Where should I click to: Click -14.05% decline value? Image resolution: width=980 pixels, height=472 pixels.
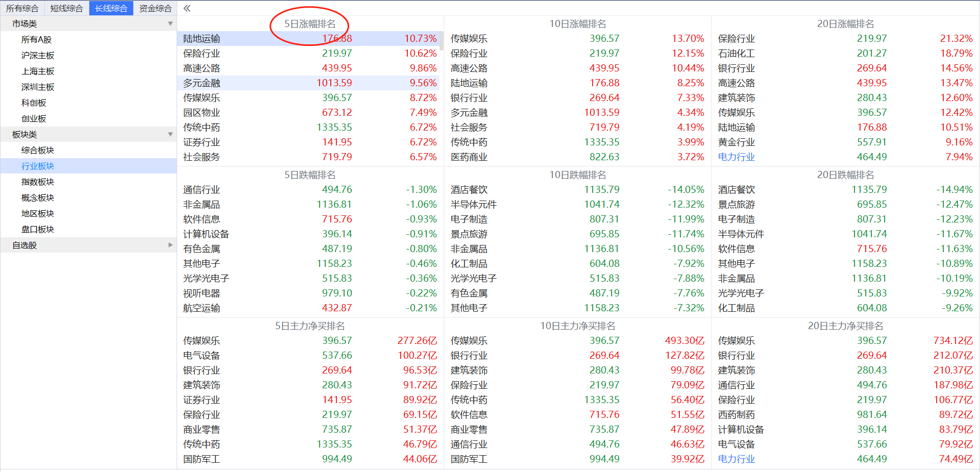[686, 189]
